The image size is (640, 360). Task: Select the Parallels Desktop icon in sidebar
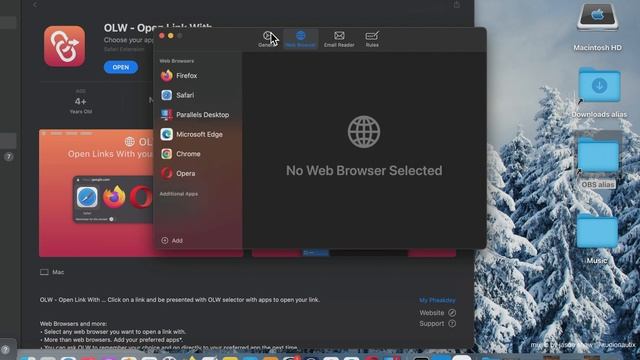point(167,115)
